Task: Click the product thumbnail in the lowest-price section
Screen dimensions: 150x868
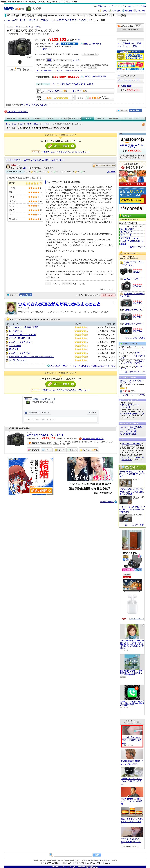Action: tap(15, 439)
